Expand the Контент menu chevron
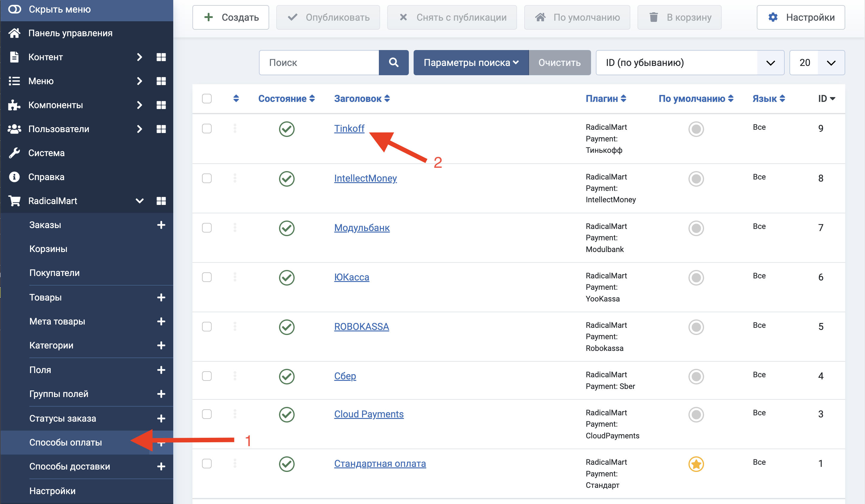 click(x=139, y=57)
